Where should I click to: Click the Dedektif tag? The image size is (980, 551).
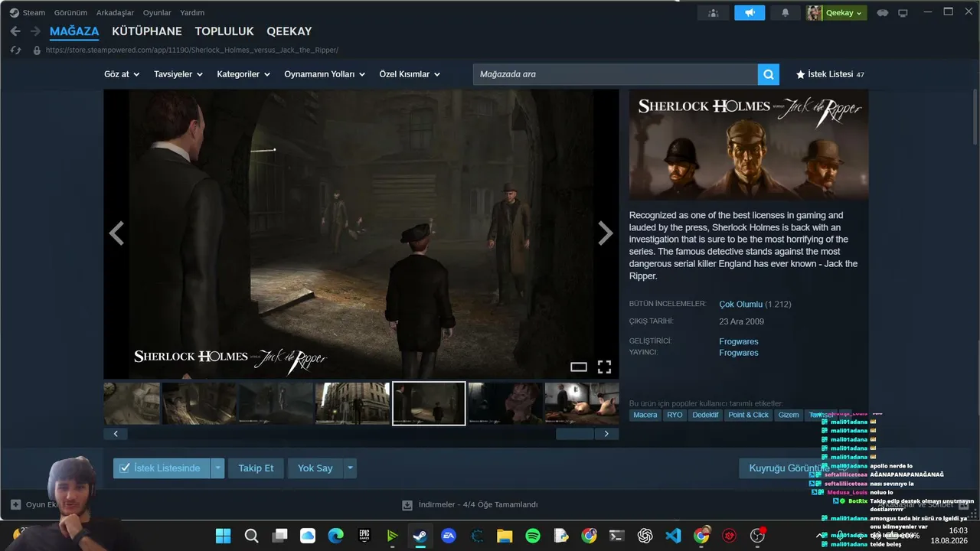705,415
